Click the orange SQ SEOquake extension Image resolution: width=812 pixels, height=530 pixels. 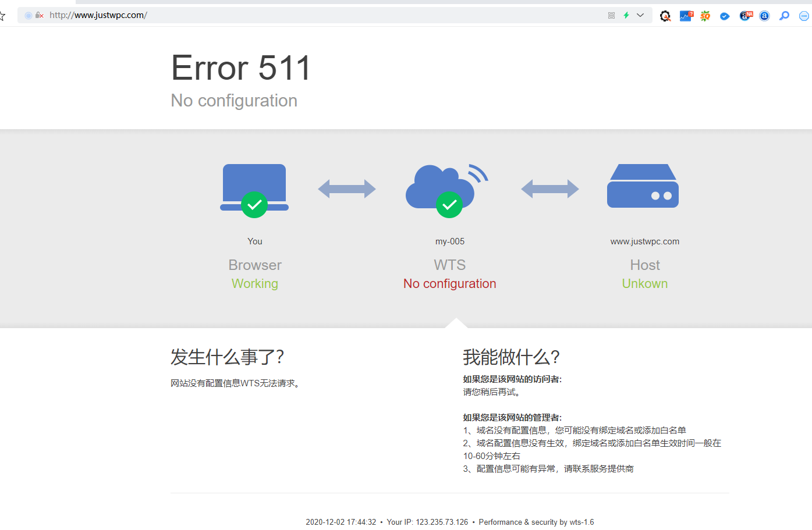coord(705,16)
